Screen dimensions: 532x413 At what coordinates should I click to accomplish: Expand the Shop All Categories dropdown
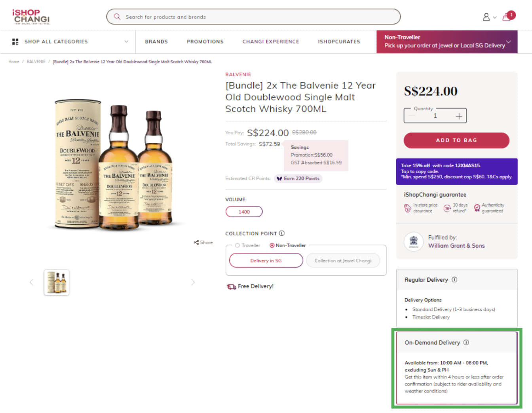point(126,42)
